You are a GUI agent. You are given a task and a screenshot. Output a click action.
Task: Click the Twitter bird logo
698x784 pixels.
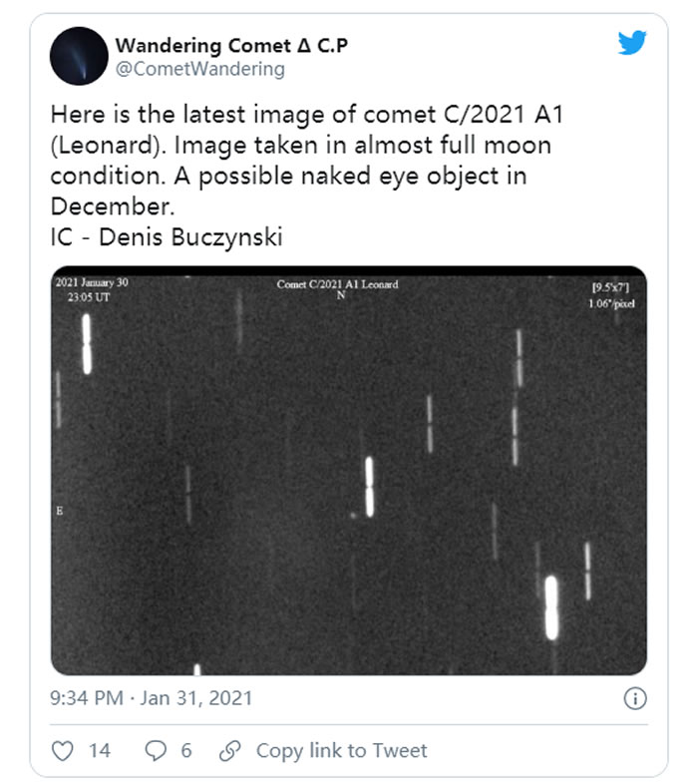(x=632, y=43)
